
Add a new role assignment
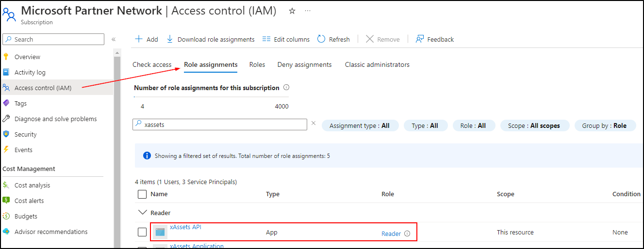[x=147, y=39]
